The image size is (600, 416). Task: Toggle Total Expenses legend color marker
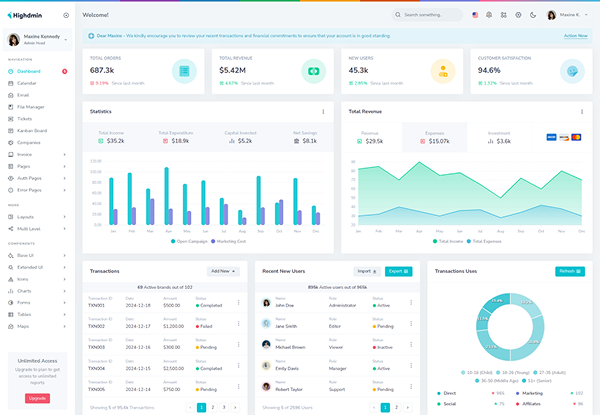coord(469,241)
